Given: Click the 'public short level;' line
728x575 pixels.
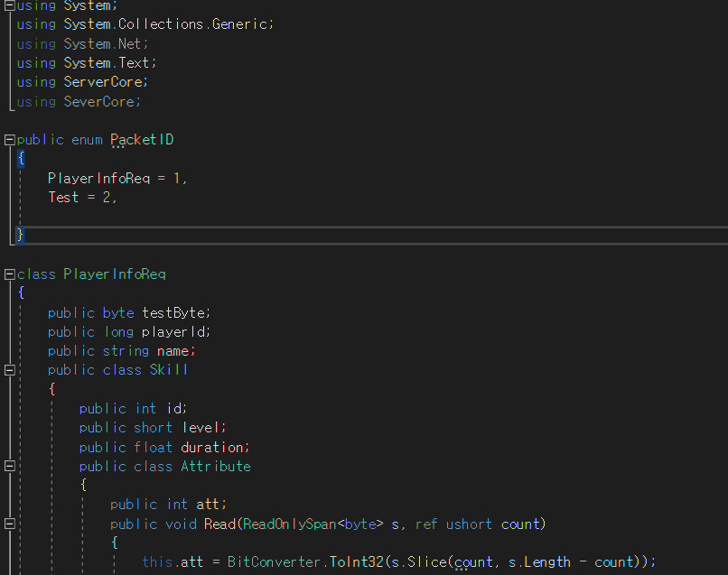Looking at the screenshot, I should (x=153, y=428).
